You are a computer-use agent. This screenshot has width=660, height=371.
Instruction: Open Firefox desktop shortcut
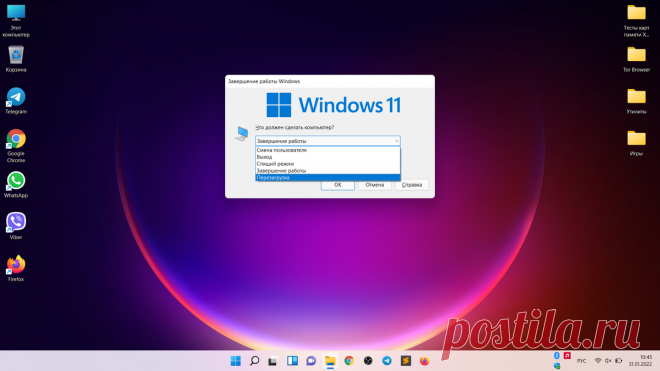(x=16, y=268)
